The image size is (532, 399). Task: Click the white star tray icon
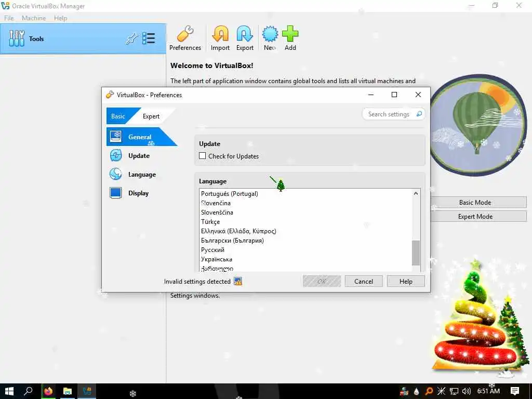(441, 391)
